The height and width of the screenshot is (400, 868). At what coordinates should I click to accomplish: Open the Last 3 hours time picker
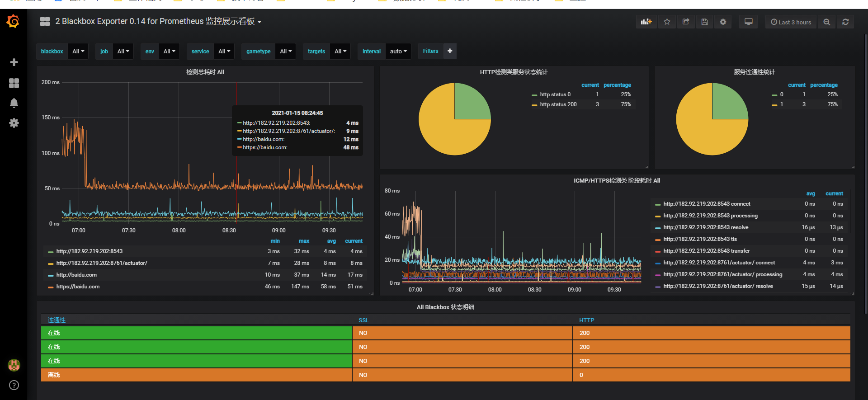(x=791, y=22)
